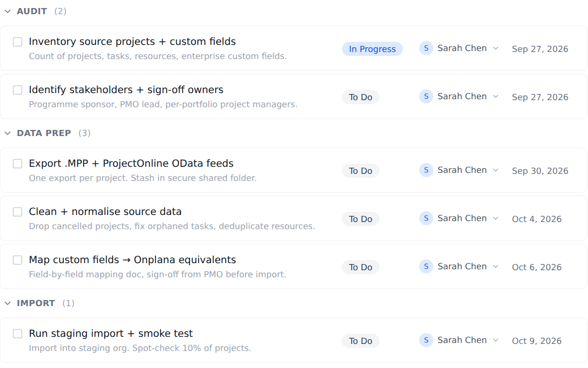Tick the Identify stakeholders task checkbox
Image resolution: width=588 pixels, height=368 pixels.
(x=17, y=90)
